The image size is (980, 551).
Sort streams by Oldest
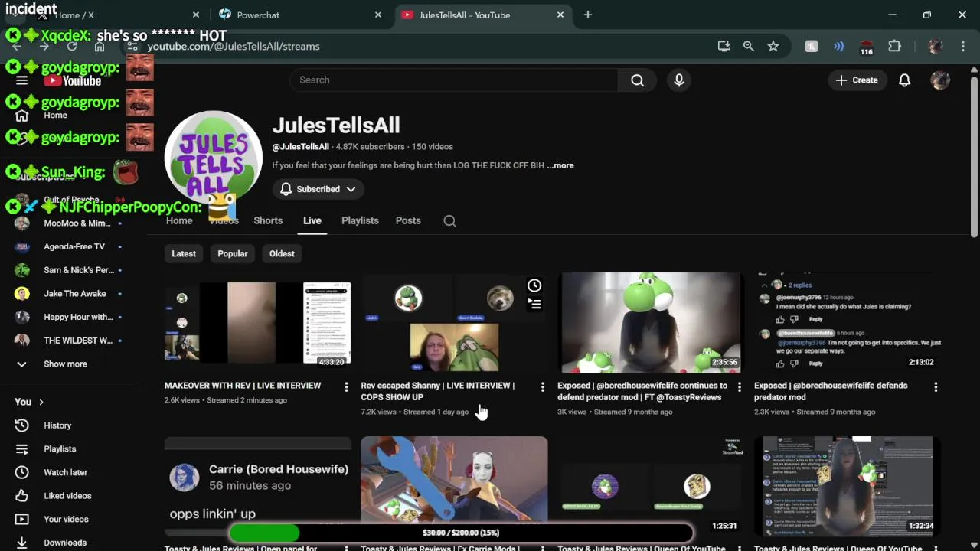pyautogui.click(x=282, y=253)
